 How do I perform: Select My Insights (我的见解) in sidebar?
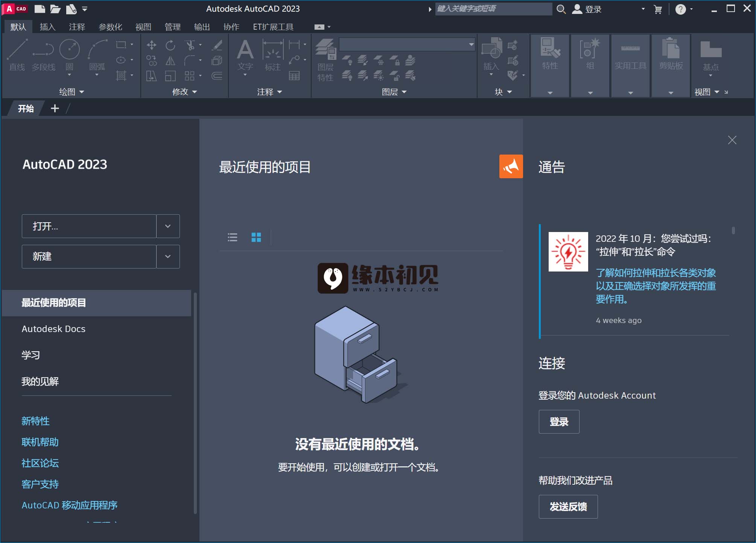point(40,381)
